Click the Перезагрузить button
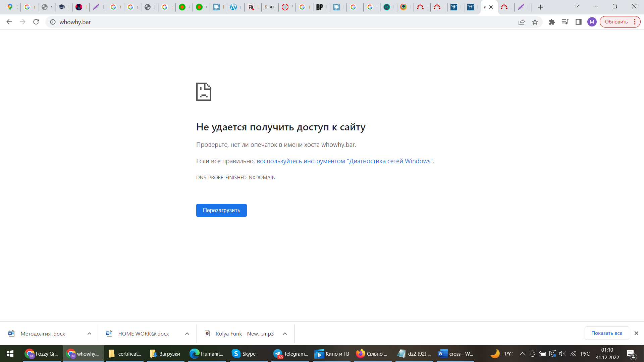 click(x=221, y=210)
